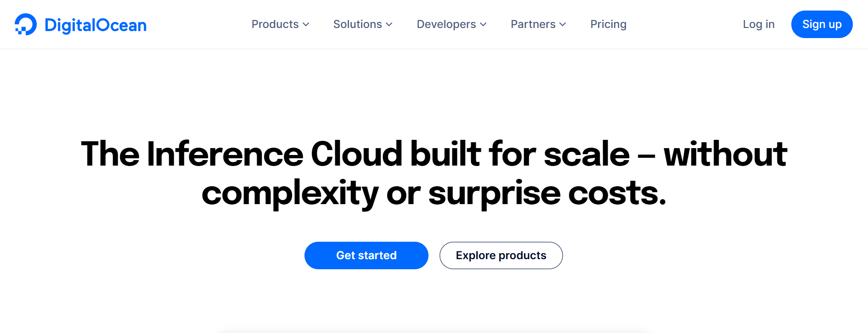Viewport: 868px width, 333px height.
Task: Open the Solutions menu
Action: tap(357, 24)
